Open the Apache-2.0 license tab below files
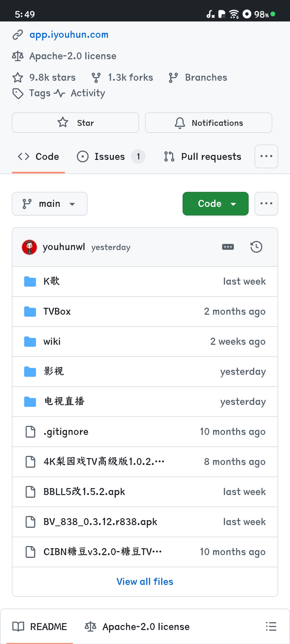 click(137, 627)
